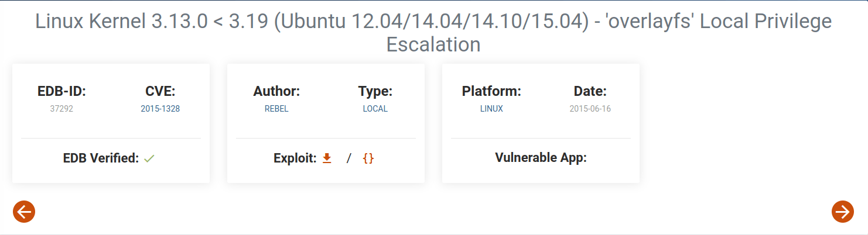Image resolution: width=868 pixels, height=235 pixels.
Task: Open the LINUX platform link
Action: (x=491, y=109)
